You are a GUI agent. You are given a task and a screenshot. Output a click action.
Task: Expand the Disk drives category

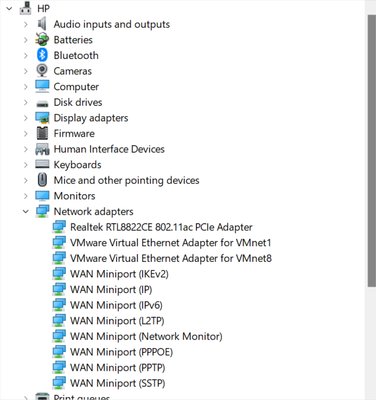(x=26, y=102)
